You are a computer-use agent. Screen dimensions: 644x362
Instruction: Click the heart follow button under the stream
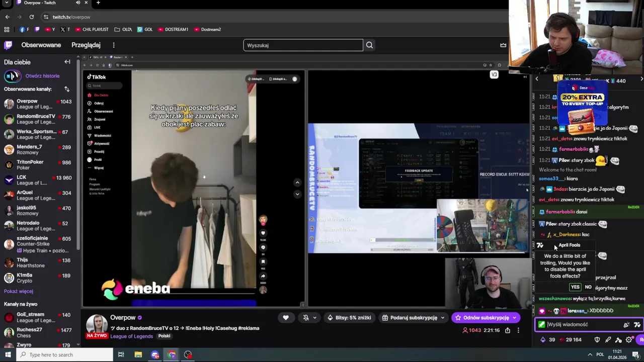(286, 318)
